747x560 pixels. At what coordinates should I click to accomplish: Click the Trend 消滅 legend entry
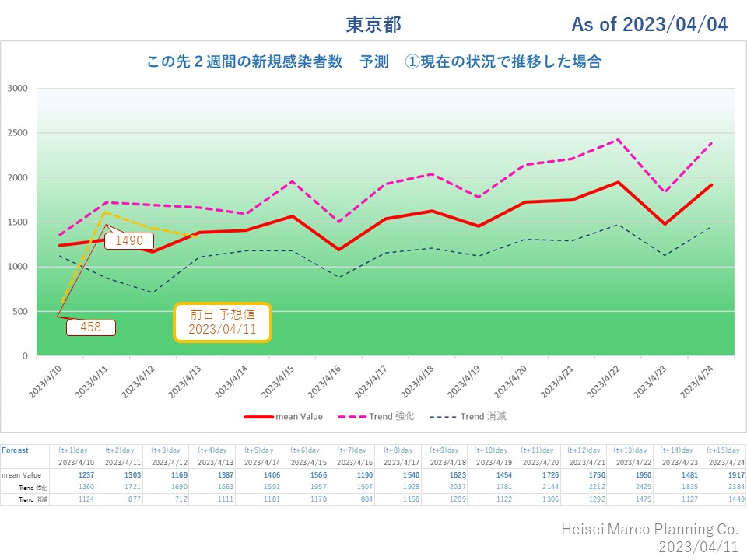465,417
